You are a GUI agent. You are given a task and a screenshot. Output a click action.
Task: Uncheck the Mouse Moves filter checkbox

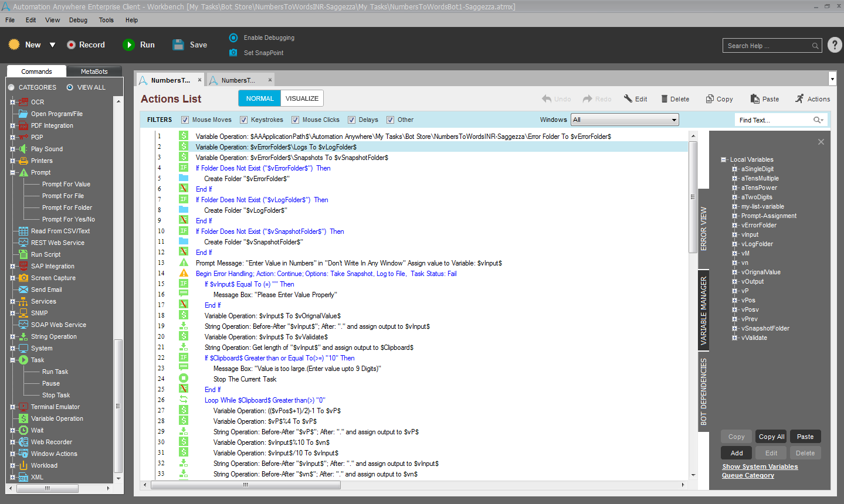click(x=185, y=120)
